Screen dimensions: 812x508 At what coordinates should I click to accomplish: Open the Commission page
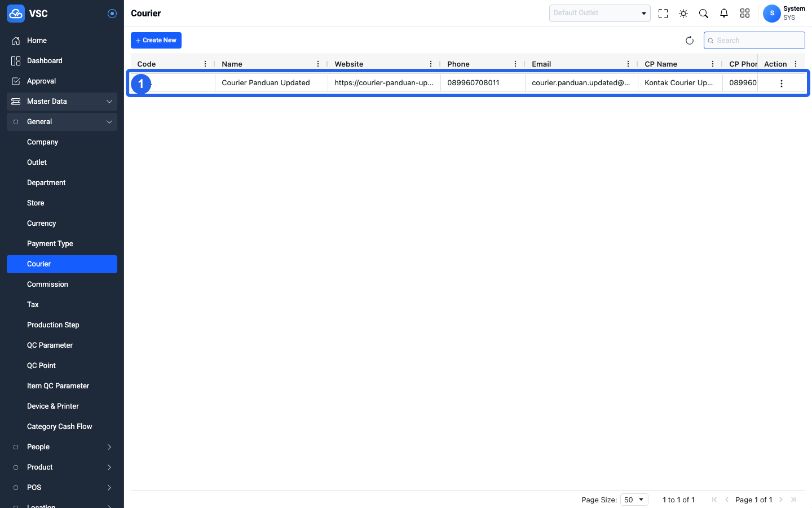click(x=62, y=284)
